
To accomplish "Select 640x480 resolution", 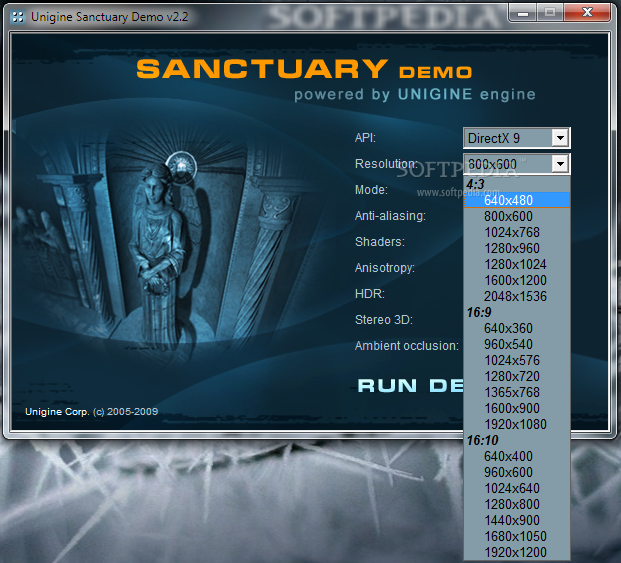I will point(517,200).
